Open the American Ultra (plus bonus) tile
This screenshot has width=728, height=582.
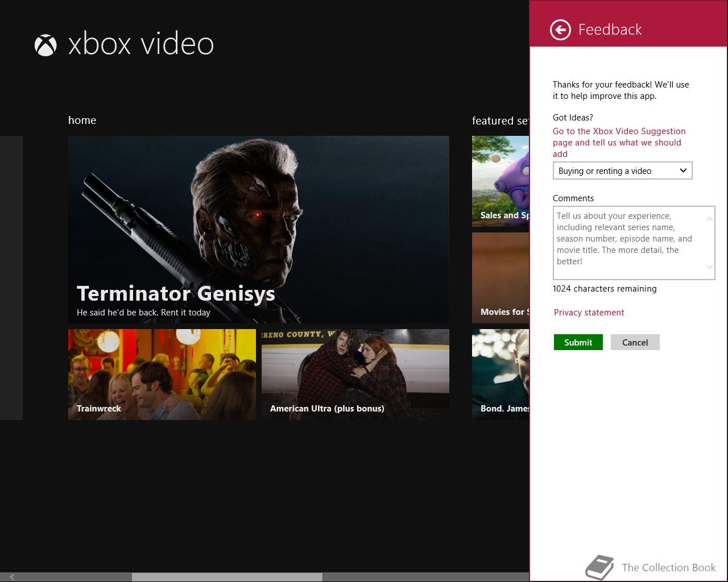click(355, 375)
